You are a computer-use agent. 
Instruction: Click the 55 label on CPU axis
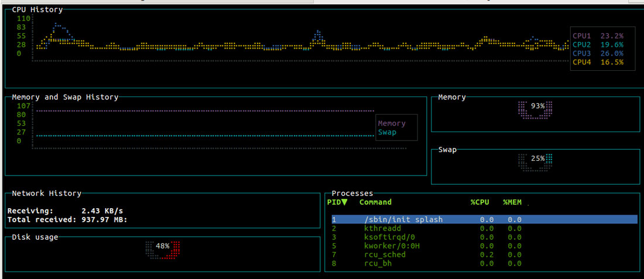click(x=21, y=36)
